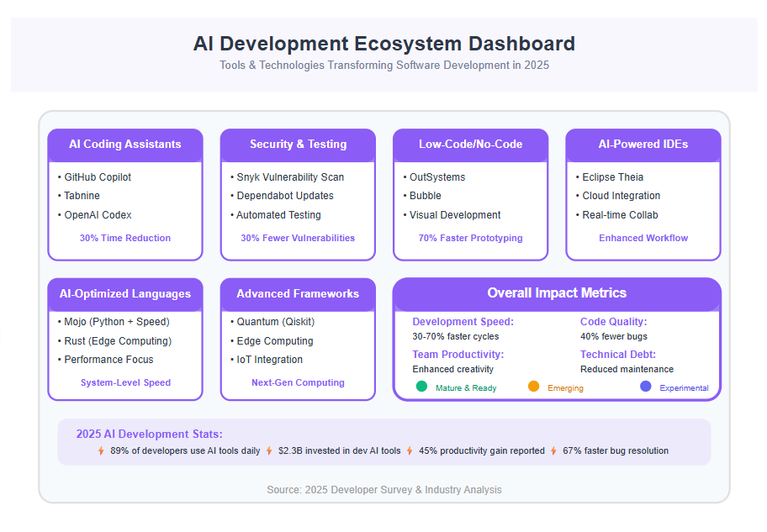Click the 45% productivity gain stat text
Image resolution: width=767 pixels, height=532 pixels.
(481, 450)
